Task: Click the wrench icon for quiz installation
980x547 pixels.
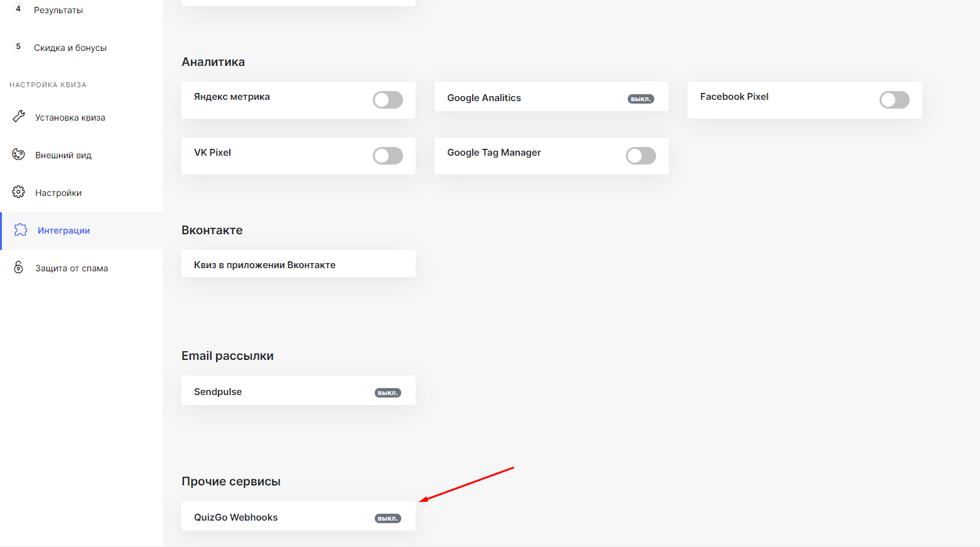Action: pyautogui.click(x=19, y=117)
